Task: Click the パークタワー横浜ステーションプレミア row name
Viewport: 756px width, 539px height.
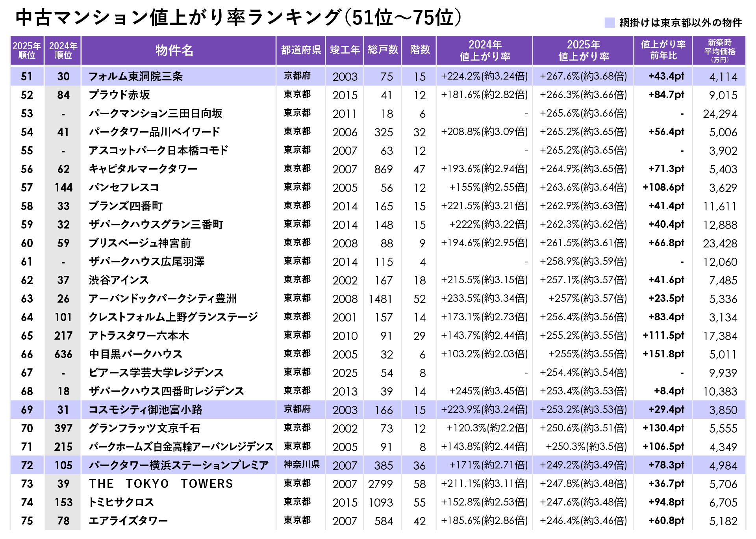Action: click(179, 465)
